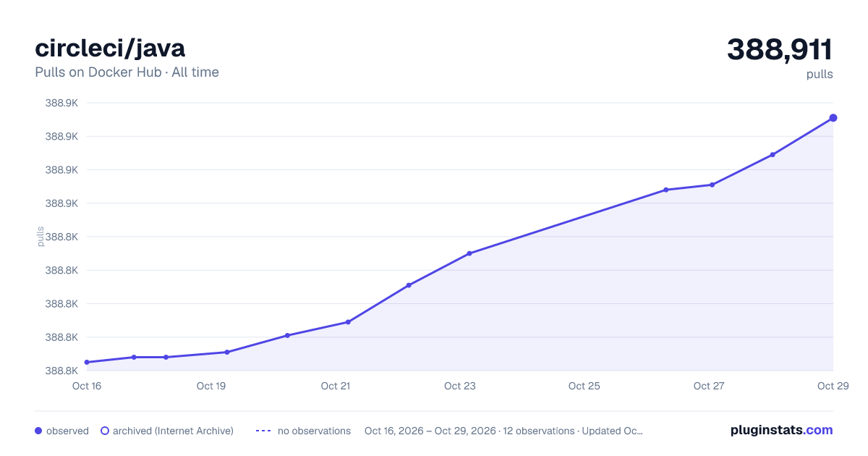Click the 'no observations' legend label
The width and height of the screenshot is (868, 456).
pyautogui.click(x=314, y=431)
